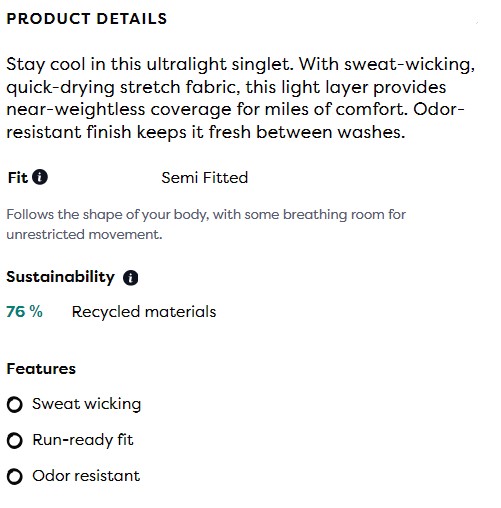501x508 pixels.
Task: Click the product description paragraph
Action: pos(240,98)
